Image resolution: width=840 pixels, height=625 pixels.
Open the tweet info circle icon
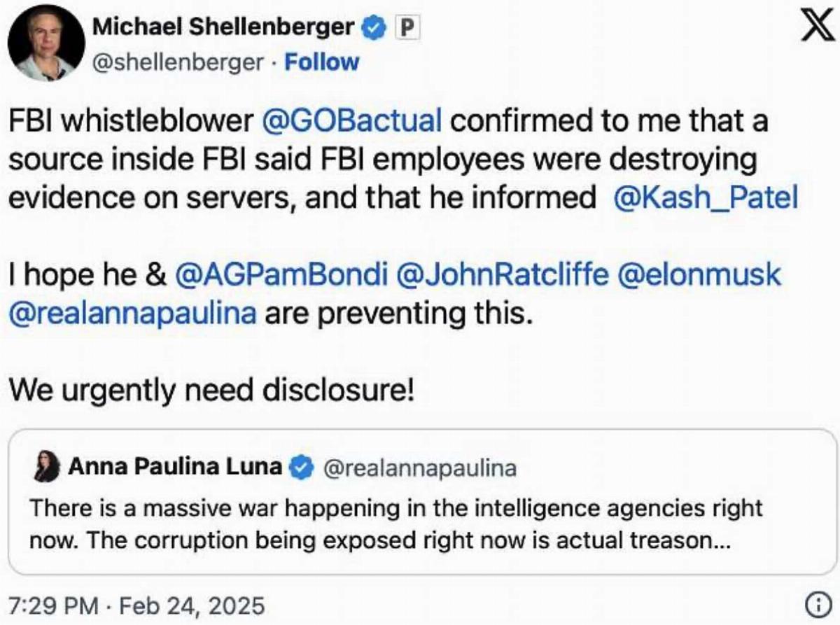click(815, 603)
